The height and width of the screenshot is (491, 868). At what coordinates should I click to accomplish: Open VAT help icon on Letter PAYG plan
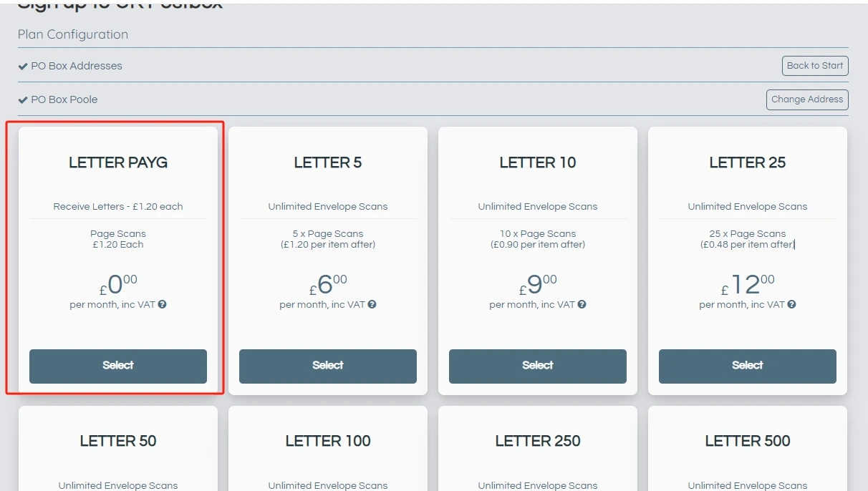(x=163, y=304)
